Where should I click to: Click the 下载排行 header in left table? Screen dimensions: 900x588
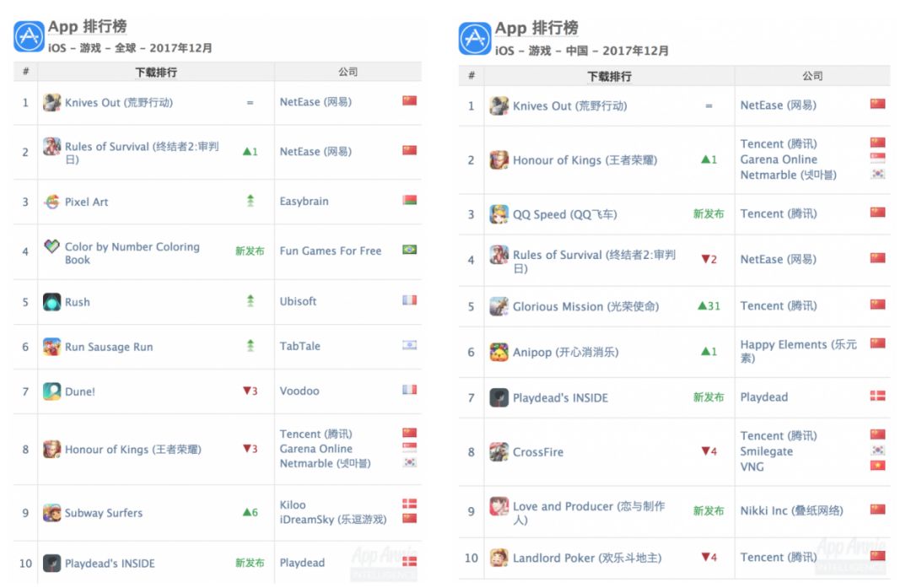(156, 73)
